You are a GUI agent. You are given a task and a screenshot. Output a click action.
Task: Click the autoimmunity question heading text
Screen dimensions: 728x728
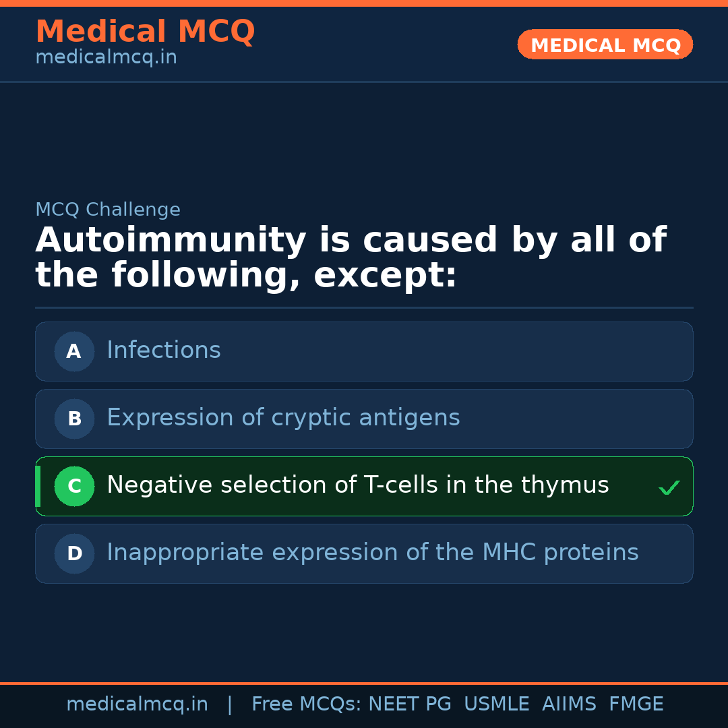coord(351,258)
